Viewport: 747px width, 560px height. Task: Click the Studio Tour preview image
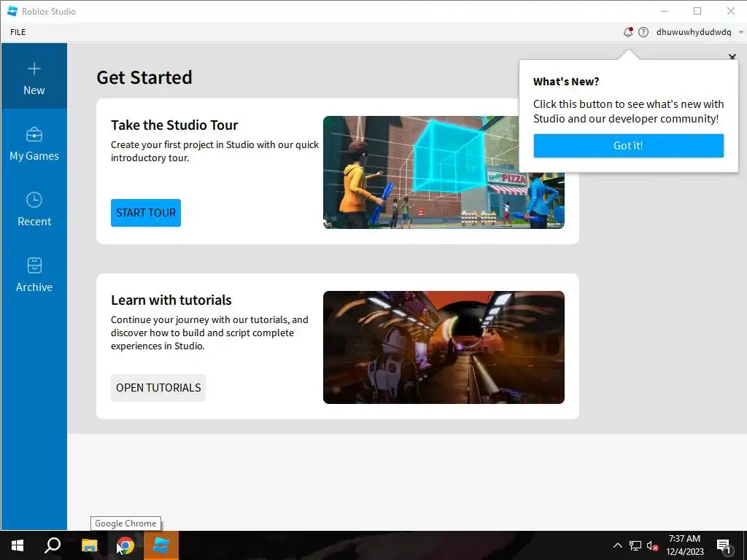coord(444,172)
